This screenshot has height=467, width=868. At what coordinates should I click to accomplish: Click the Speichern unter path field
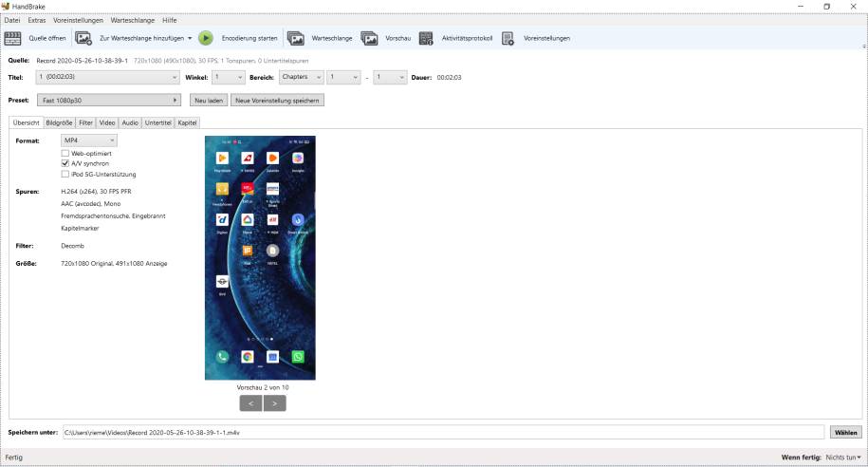click(x=443, y=433)
